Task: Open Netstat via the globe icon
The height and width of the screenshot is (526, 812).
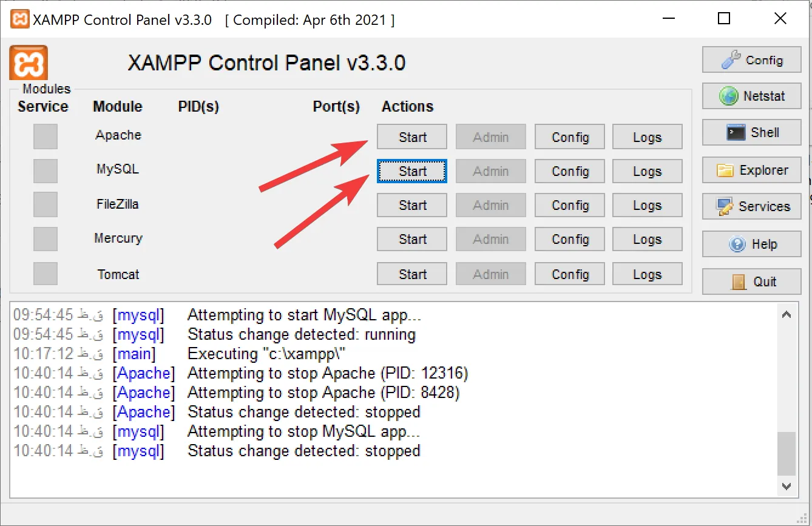Action: tap(751, 96)
